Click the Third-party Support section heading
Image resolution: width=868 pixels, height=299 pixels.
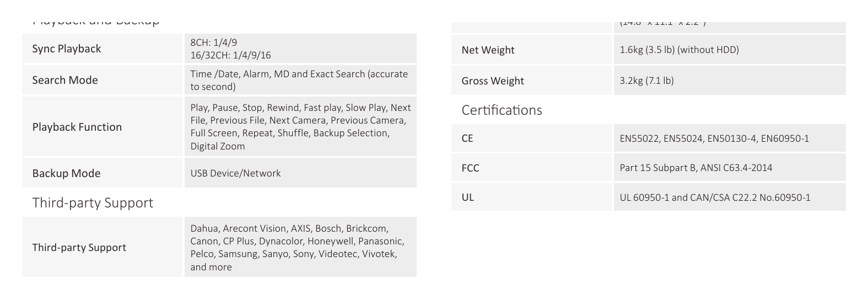click(x=93, y=202)
